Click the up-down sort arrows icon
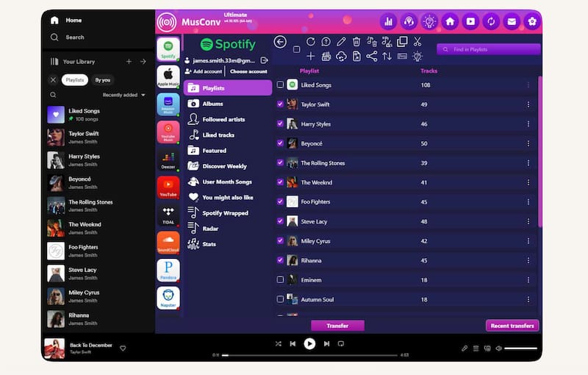Screen dimensions: 588x375 (x=387, y=56)
